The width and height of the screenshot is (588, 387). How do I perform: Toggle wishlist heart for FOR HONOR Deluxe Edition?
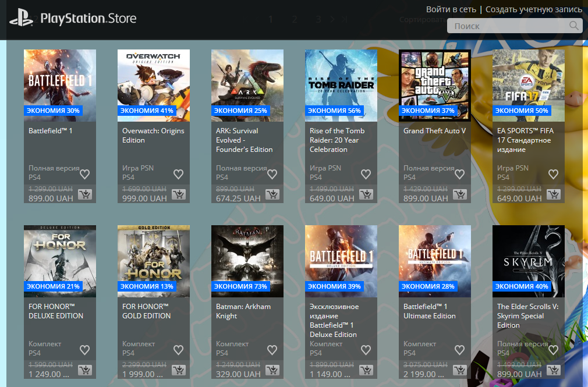tap(85, 350)
